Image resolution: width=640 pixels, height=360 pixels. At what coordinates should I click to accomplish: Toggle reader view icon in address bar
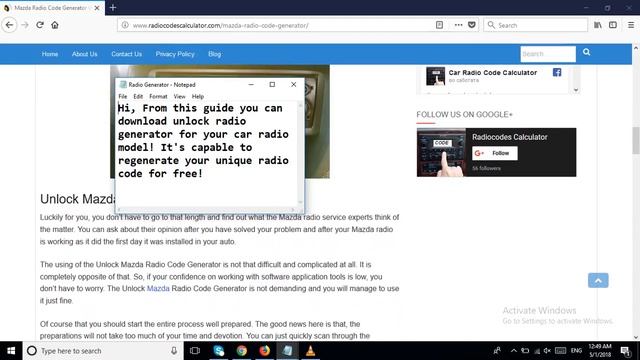tap(439, 25)
